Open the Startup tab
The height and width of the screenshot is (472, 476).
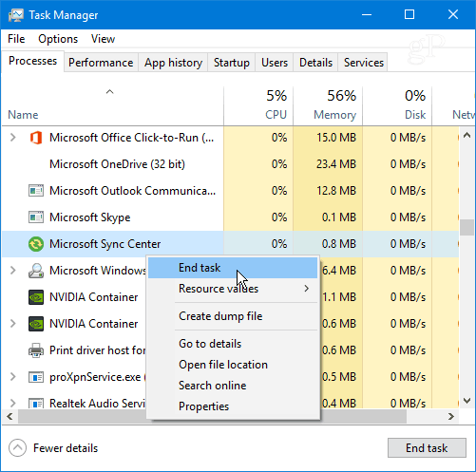[232, 63]
